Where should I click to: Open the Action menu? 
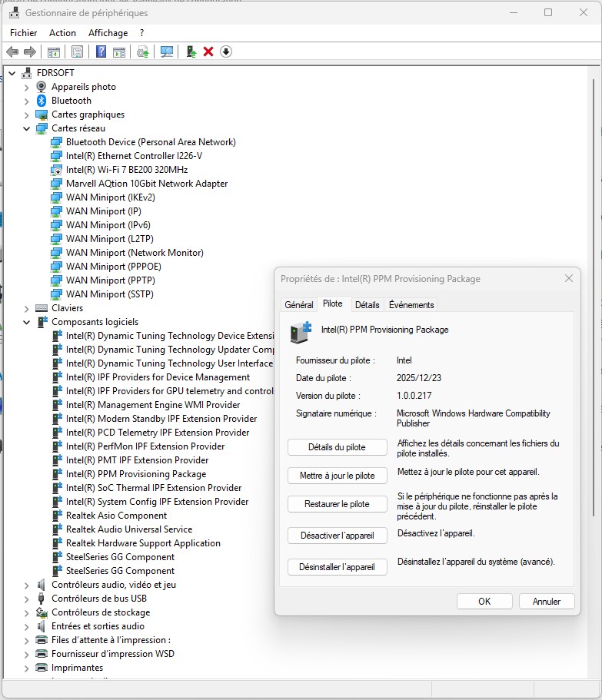[x=62, y=33]
